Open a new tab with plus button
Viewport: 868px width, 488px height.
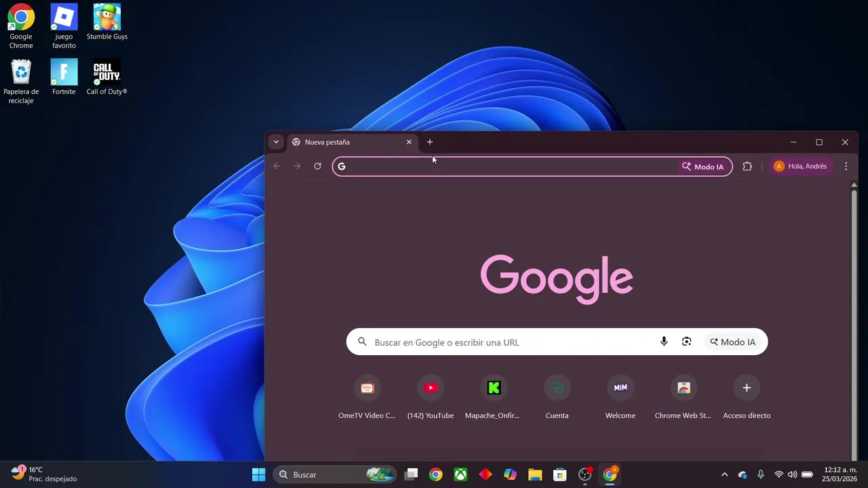pos(429,142)
